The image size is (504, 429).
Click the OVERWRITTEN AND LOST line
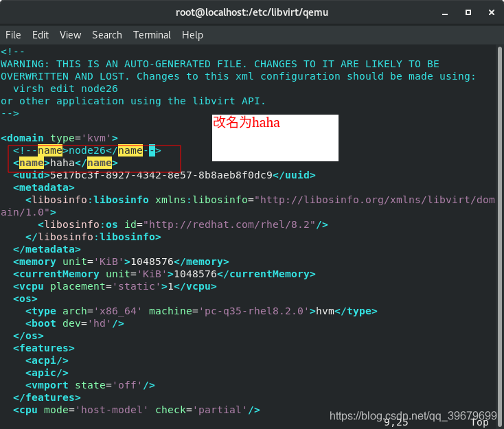[238, 76]
